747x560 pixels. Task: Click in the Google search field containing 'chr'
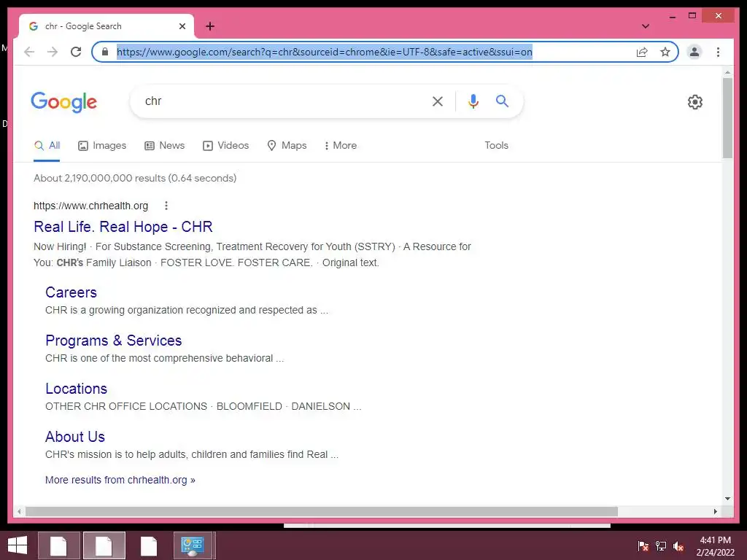[x=281, y=101]
